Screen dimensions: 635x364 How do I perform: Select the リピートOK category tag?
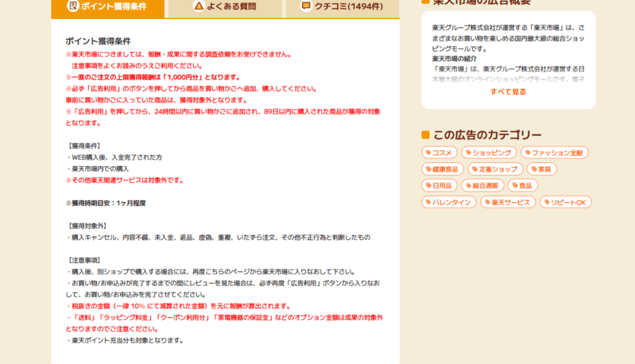point(566,203)
